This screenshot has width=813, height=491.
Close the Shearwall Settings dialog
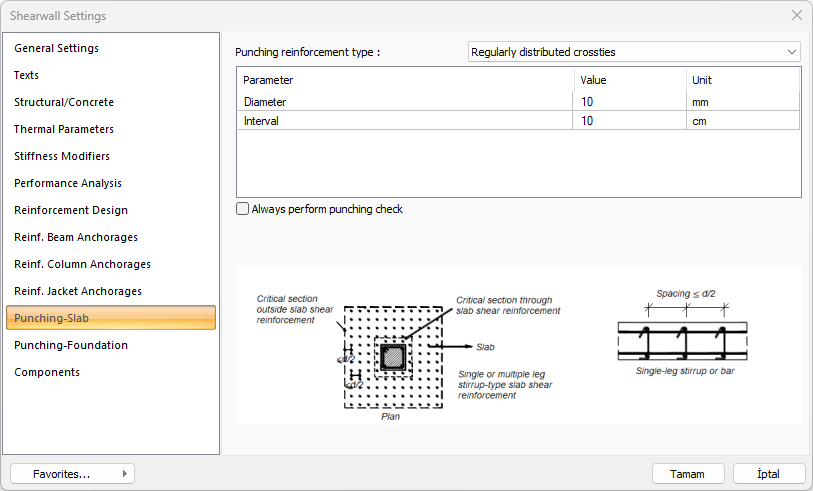[796, 15]
